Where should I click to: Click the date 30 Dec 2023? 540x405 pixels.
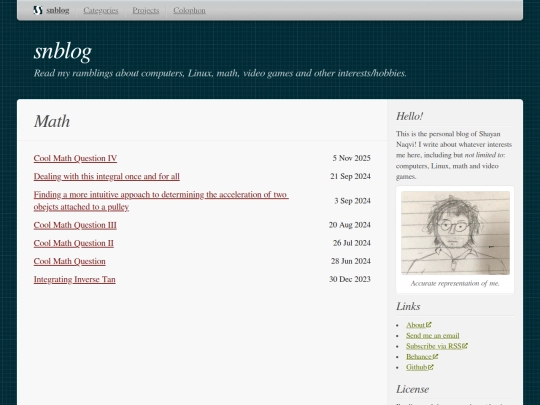tap(350, 279)
